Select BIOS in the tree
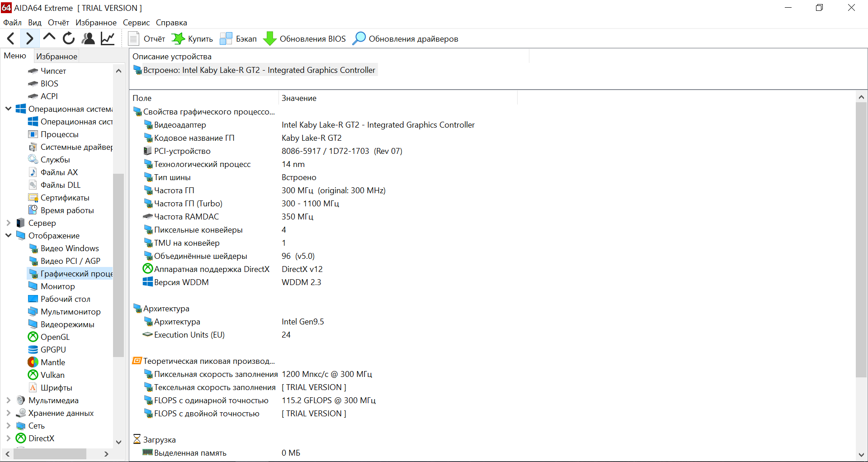 [49, 84]
